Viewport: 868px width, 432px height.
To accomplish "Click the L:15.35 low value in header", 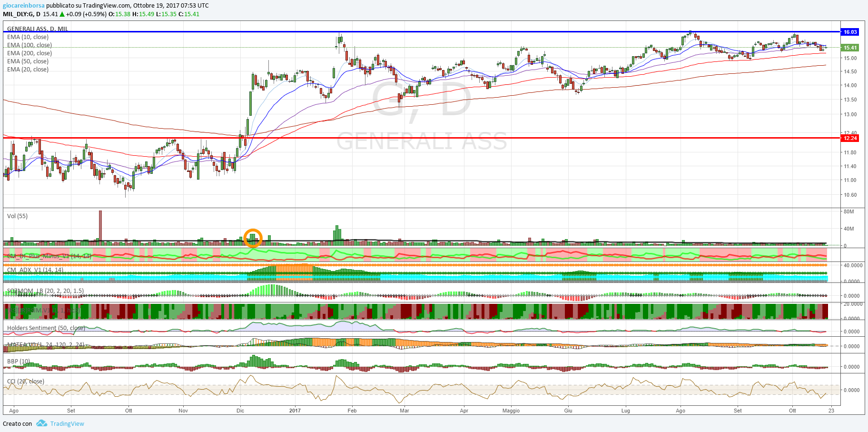I will point(167,14).
